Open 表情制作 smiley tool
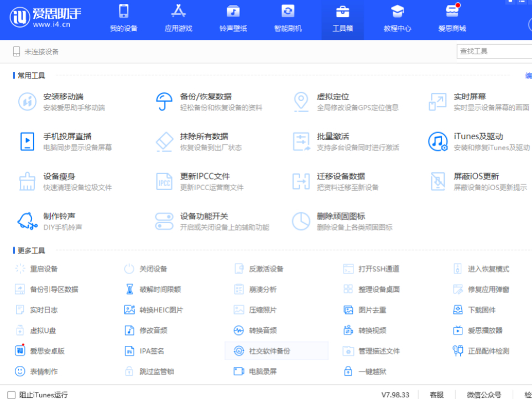 tap(36, 371)
